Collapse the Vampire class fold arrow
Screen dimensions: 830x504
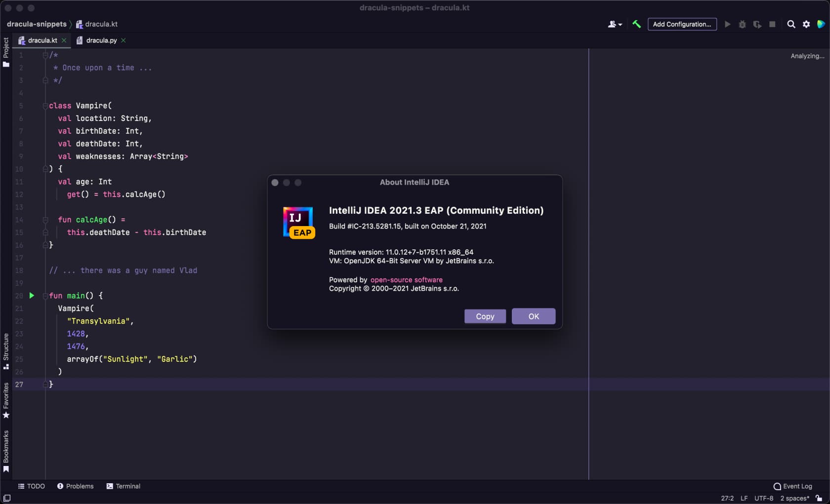tap(45, 106)
